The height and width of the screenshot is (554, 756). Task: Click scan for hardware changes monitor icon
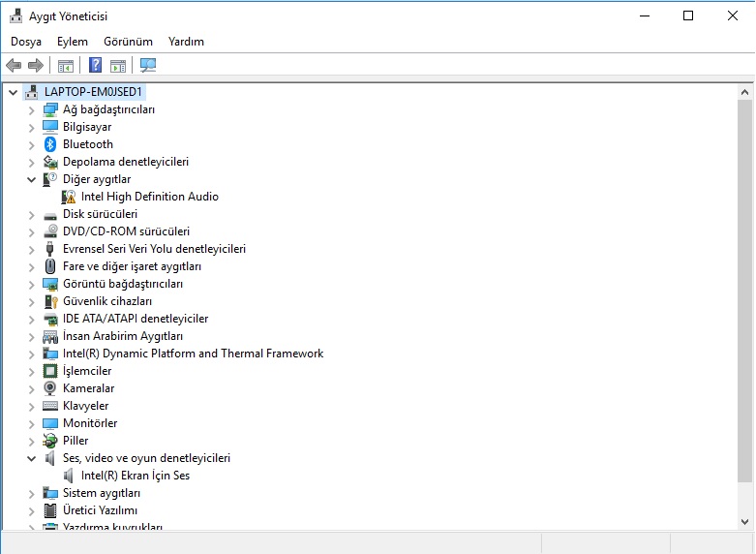(148, 65)
